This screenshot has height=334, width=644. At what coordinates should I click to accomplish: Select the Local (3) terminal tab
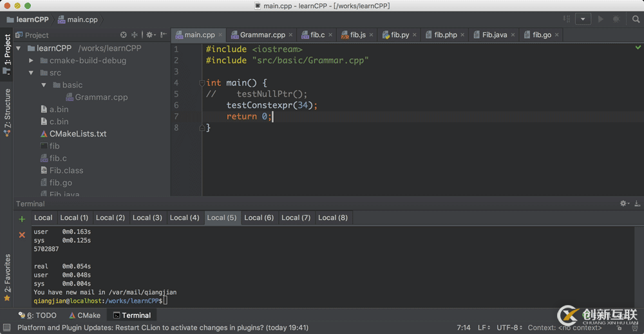[147, 218]
